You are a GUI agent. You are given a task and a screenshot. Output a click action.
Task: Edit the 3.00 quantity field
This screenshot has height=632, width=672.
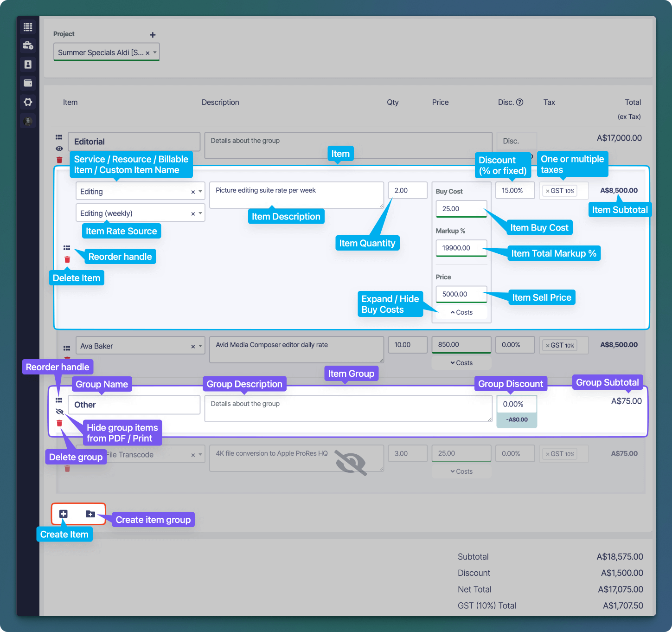[408, 453]
